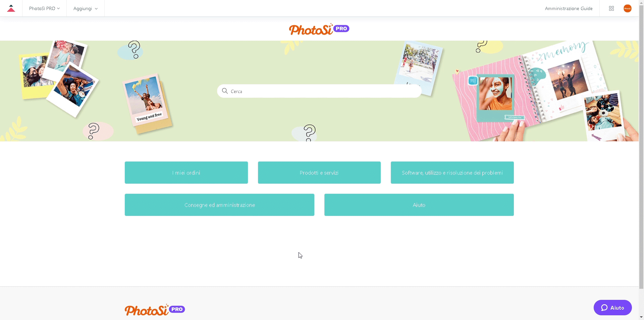The height and width of the screenshot is (320, 644).
Task: Click the scrollbar down arrow
Action: pyautogui.click(x=641, y=317)
